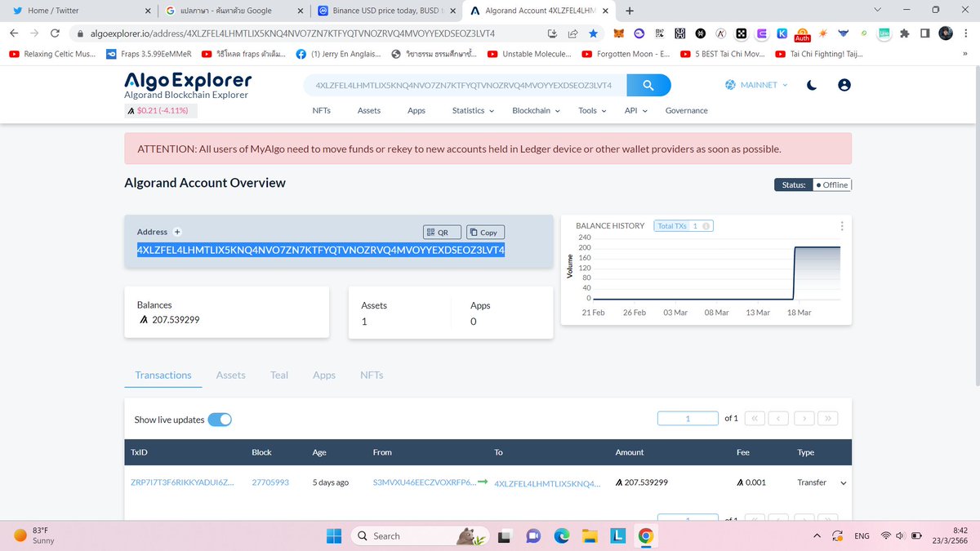This screenshot has height=551, width=980.
Task: Click the Total TXs info icon
Action: (706, 226)
